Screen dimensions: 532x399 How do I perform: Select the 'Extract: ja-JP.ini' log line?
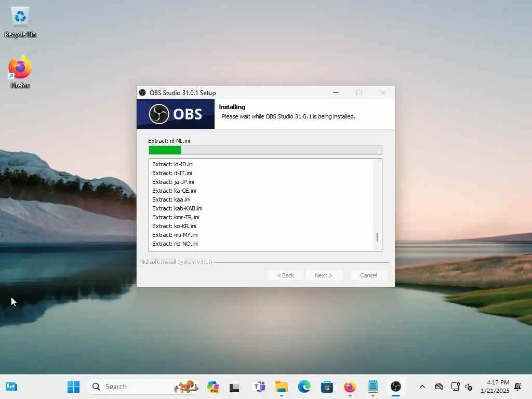(x=173, y=182)
